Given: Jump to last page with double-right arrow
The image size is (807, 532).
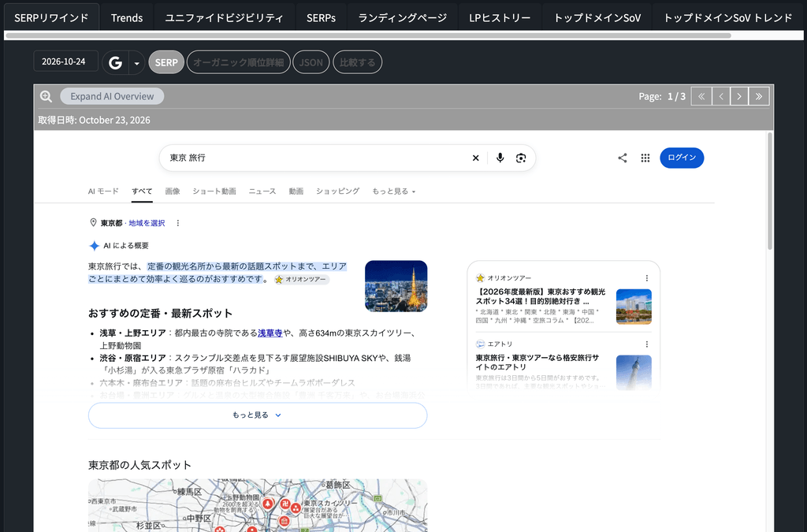Looking at the screenshot, I should click(x=759, y=96).
